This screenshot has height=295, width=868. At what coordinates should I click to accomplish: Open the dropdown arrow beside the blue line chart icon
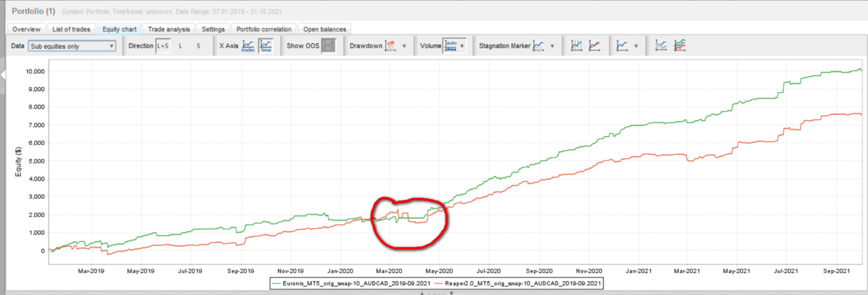[636, 46]
